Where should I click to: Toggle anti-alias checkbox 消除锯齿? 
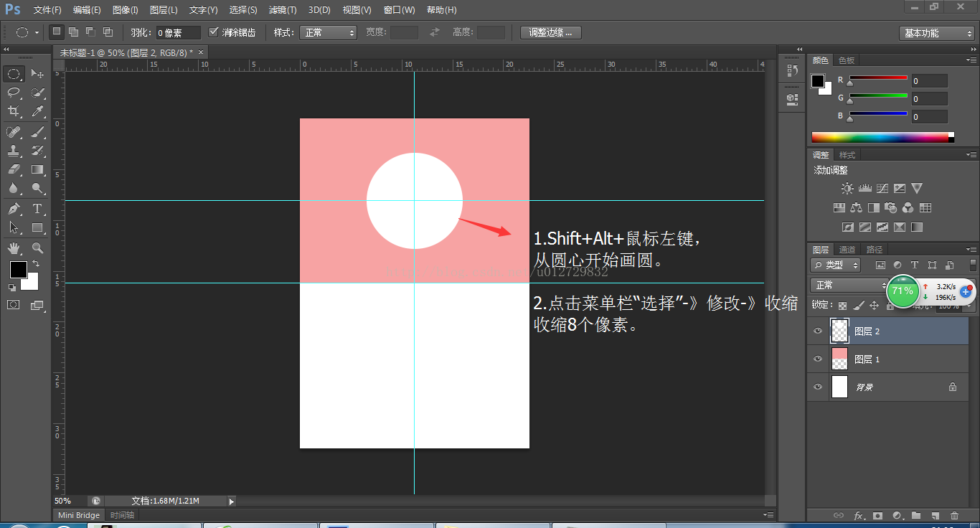coord(213,32)
